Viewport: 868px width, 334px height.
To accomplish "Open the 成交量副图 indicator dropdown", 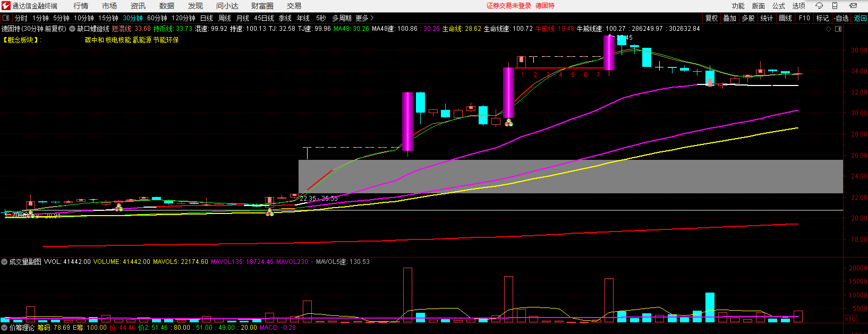I will point(4,262).
